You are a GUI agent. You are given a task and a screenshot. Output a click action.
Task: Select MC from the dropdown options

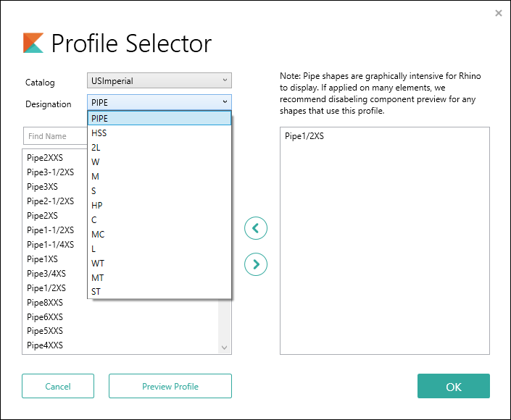[x=98, y=234]
